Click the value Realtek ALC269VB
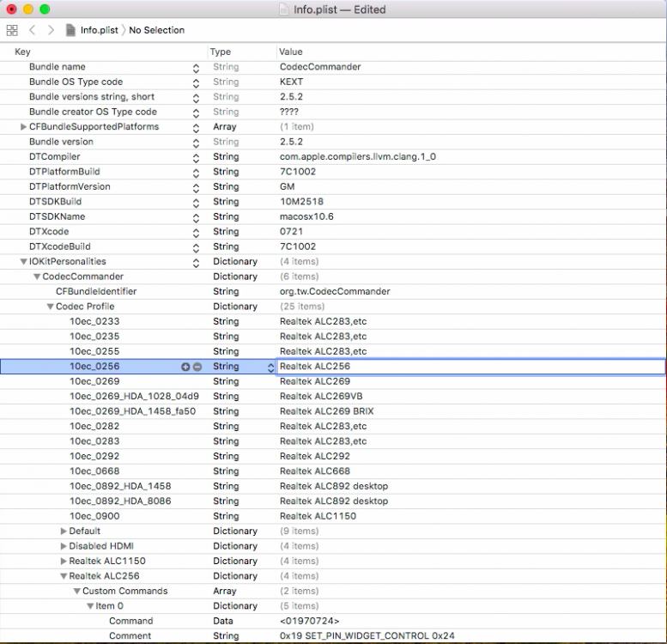Viewport: 667px width, 644px height. point(321,397)
